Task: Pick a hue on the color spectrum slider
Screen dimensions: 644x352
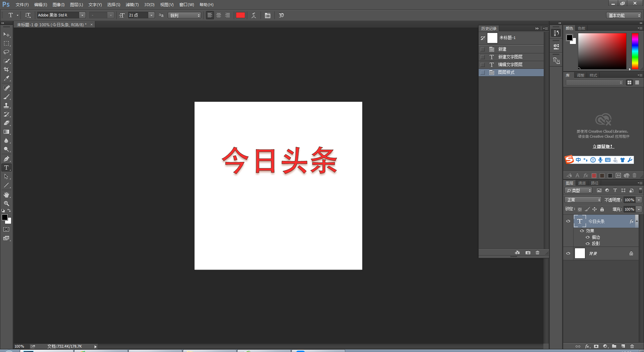Action: pyautogui.click(x=635, y=51)
